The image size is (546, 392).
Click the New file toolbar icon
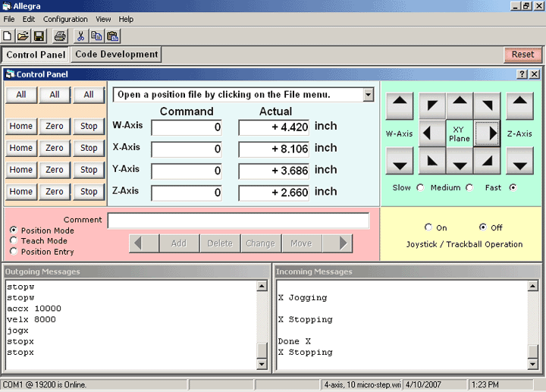pos(8,36)
